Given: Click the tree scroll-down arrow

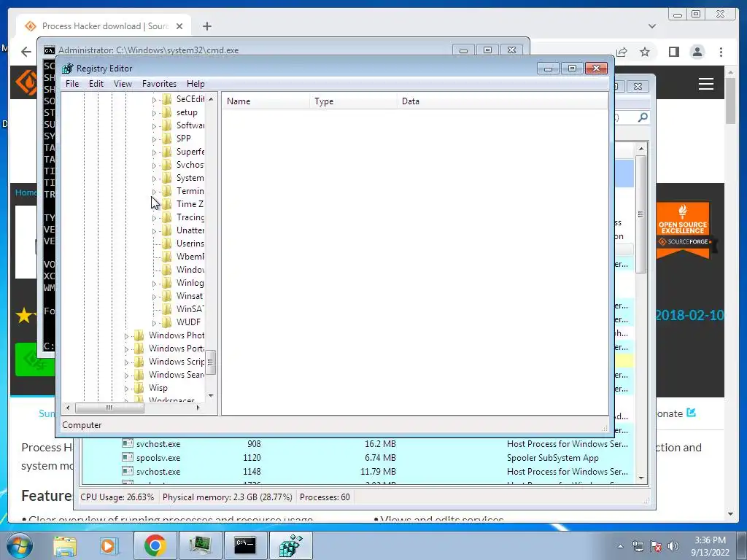Looking at the screenshot, I should [211, 395].
